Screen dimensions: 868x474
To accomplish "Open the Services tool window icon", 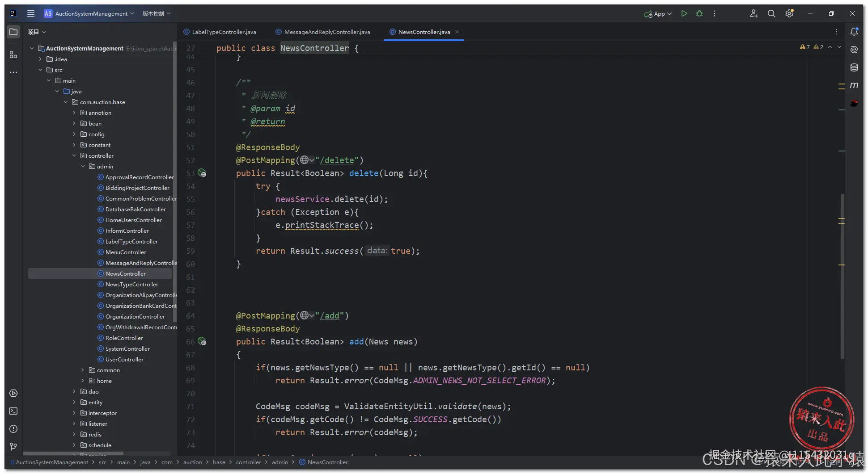I will click(x=13, y=393).
